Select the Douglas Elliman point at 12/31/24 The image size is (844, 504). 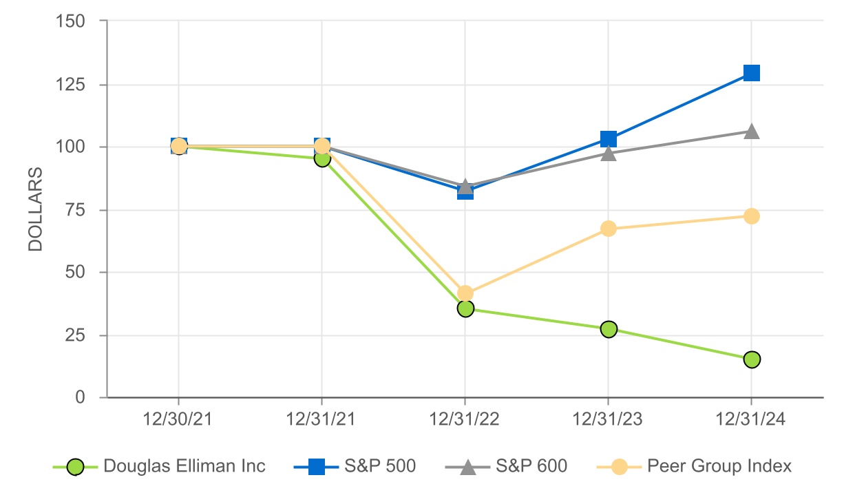click(752, 359)
